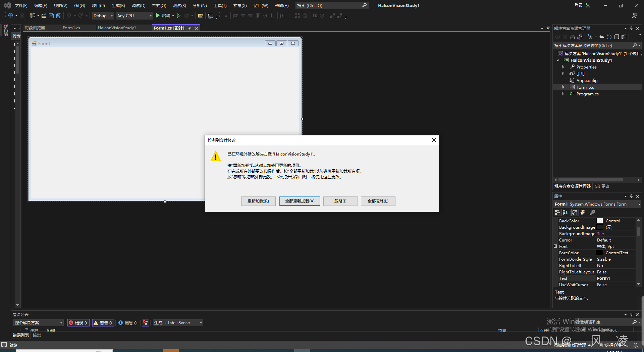Toggle the Errors 0 filter
Image resolution: width=644 pixels, height=352 pixels.
click(x=78, y=323)
